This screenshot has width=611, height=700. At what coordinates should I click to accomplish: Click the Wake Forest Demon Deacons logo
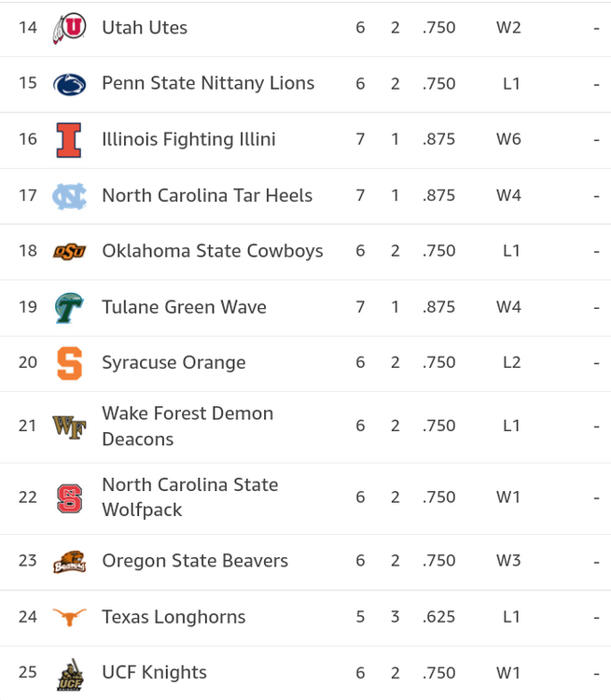69,427
